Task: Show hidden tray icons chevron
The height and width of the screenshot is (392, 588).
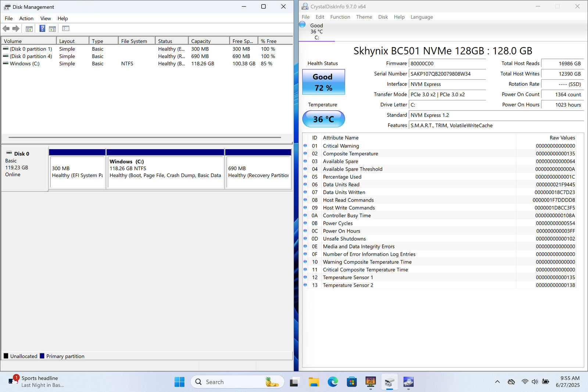Action: click(x=497, y=382)
